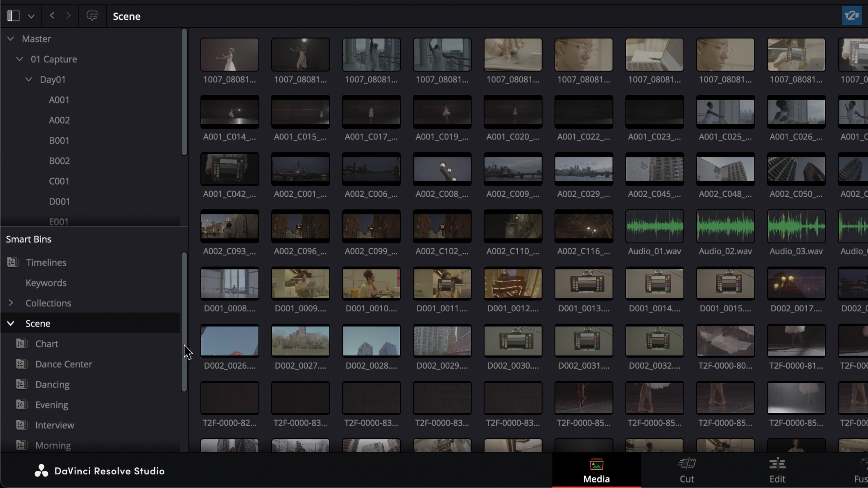Expand the Collections smart bin group
Viewport: 868px width, 488px height.
coord(11,303)
